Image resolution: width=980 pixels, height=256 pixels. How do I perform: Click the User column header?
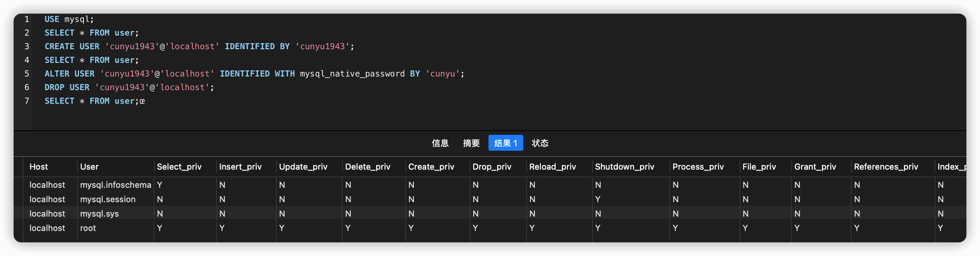(89, 167)
